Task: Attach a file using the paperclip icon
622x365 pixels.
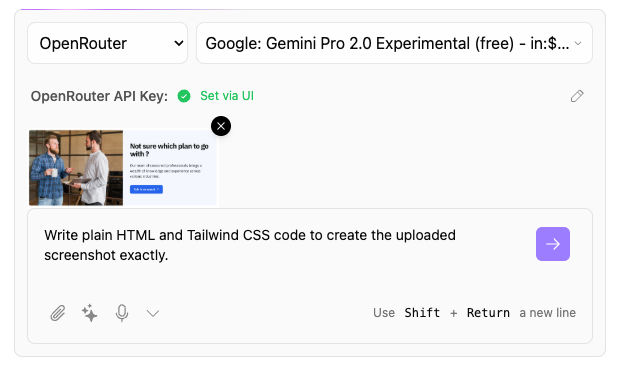Action: click(x=58, y=313)
